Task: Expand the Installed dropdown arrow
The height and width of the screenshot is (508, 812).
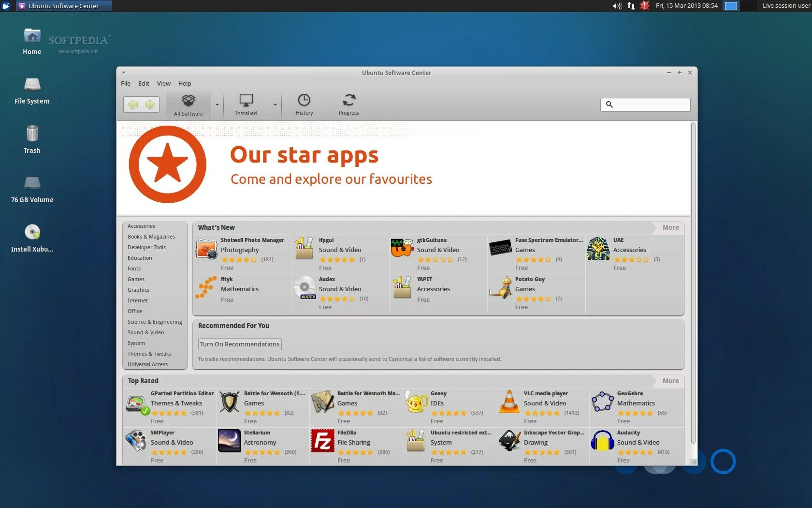Action: (x=275, y=105)
